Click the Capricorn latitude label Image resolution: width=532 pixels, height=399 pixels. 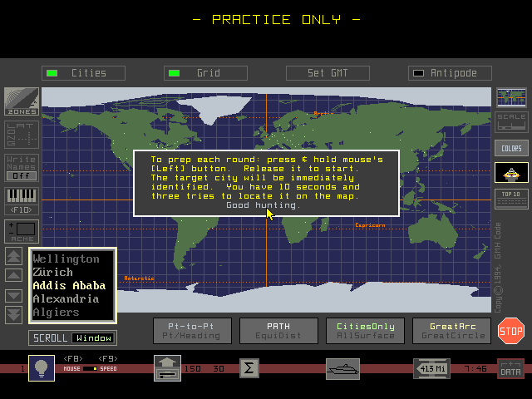(370, 225)
